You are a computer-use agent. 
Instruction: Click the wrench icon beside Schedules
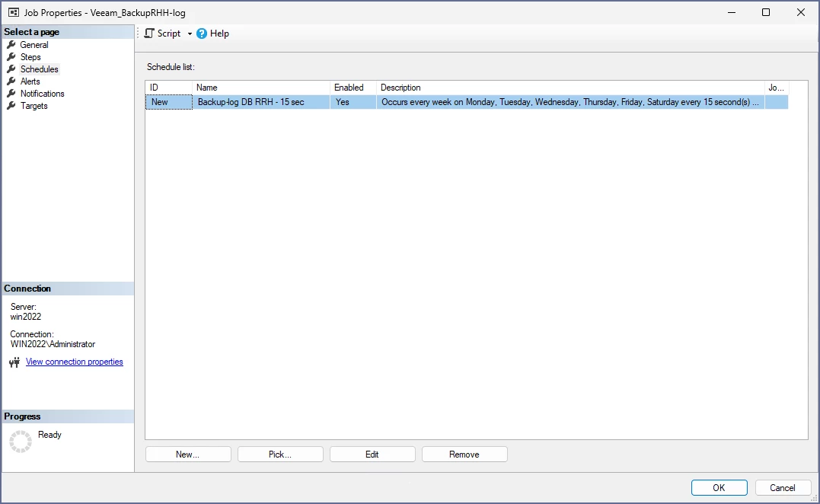(x=11, y=69)
